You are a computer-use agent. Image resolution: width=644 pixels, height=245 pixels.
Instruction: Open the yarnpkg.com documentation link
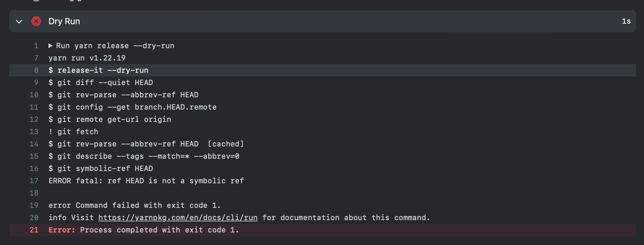pos(178,217)
